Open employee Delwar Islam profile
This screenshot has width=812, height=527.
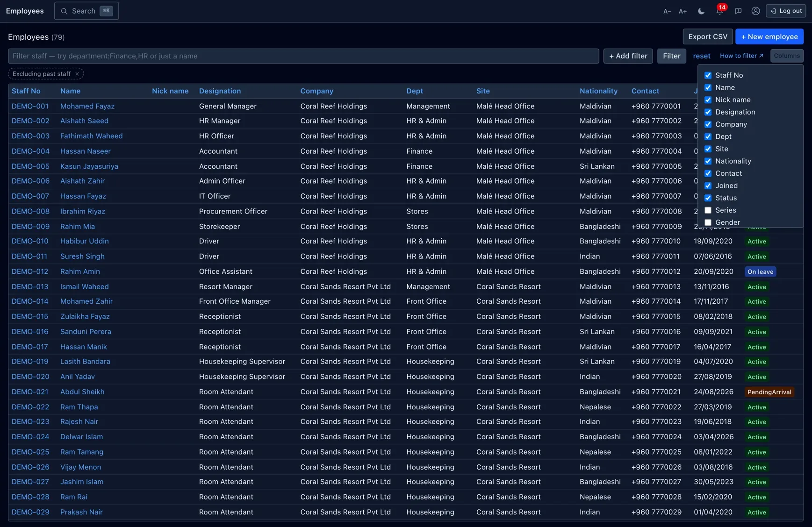(x=82, y=437)
